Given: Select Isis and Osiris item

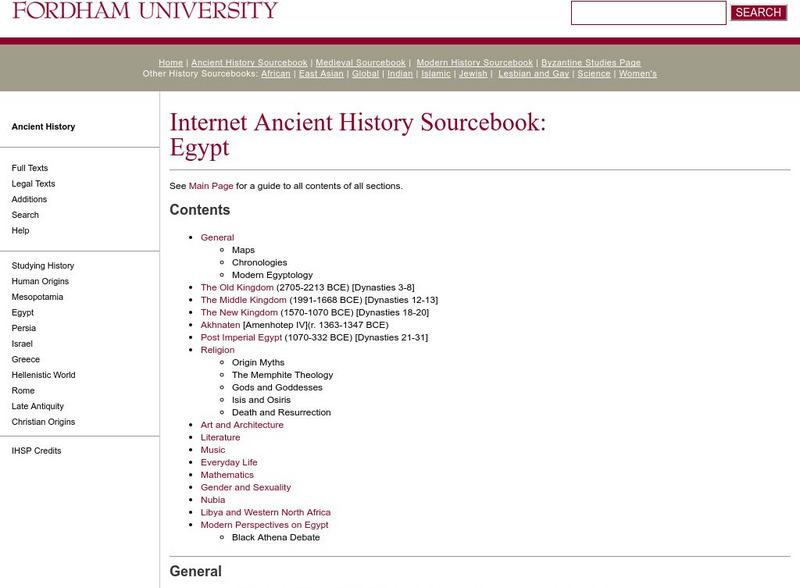Looking at the screenshot, I should [261, 400].
